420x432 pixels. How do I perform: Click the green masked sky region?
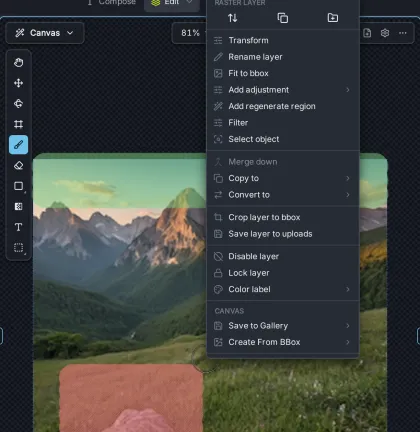coord(120,182)
